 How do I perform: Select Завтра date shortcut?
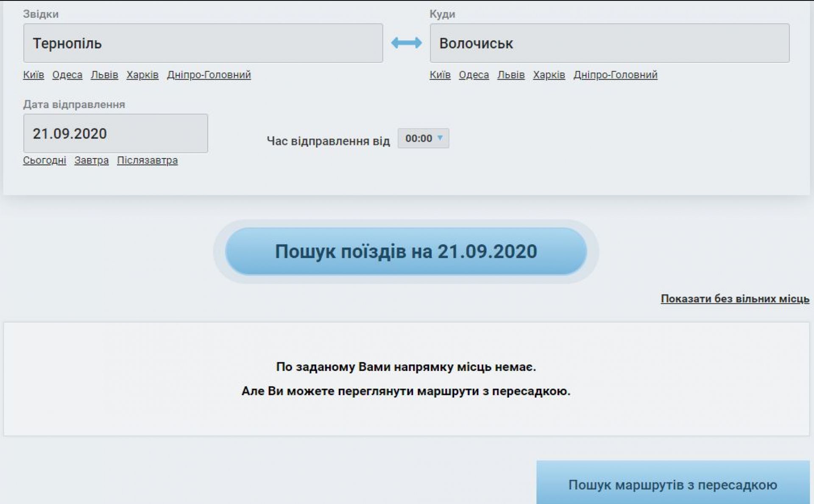tap(92, 160)
